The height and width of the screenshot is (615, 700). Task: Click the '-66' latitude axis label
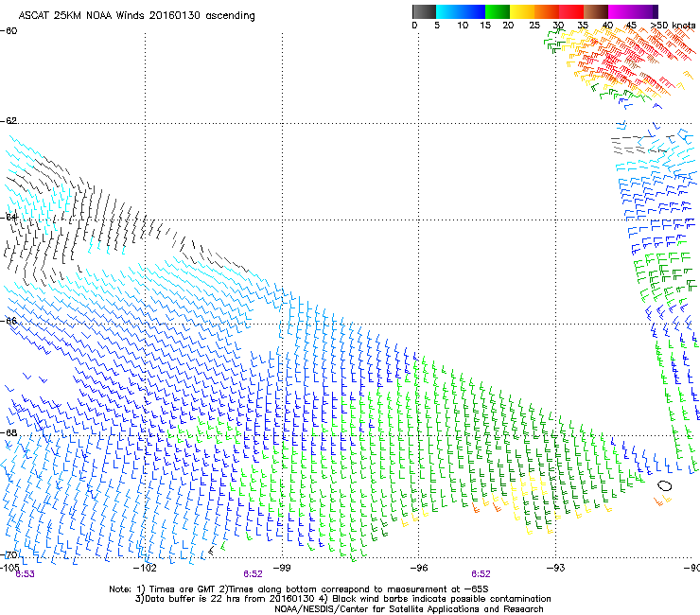click(9, 321)
